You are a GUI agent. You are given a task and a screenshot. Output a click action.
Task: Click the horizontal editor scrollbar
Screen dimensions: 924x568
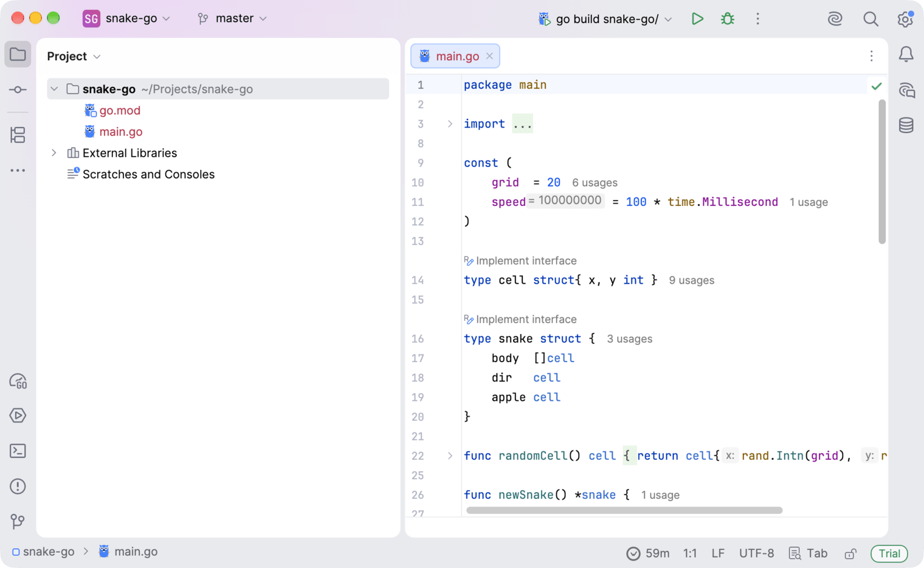(624, 510)
